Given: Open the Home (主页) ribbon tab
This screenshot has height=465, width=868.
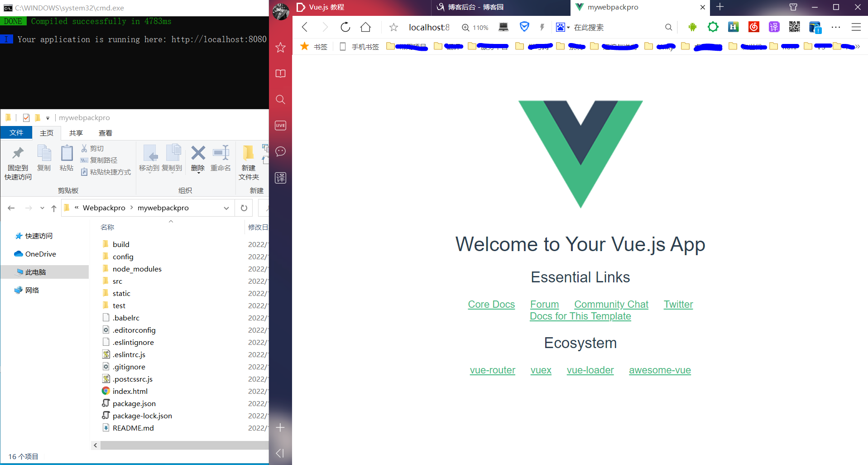Looking at the screenshot, I should click(47, 133).
